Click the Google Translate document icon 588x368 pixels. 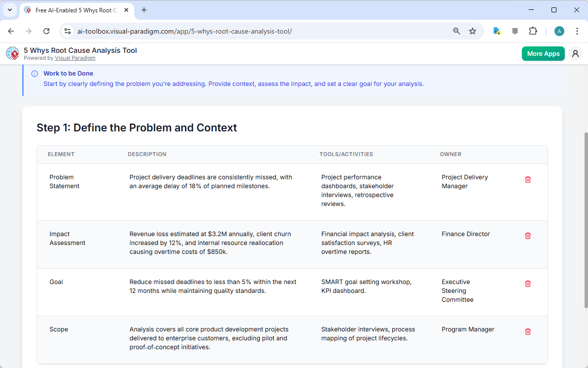click(x=496, y=31)
